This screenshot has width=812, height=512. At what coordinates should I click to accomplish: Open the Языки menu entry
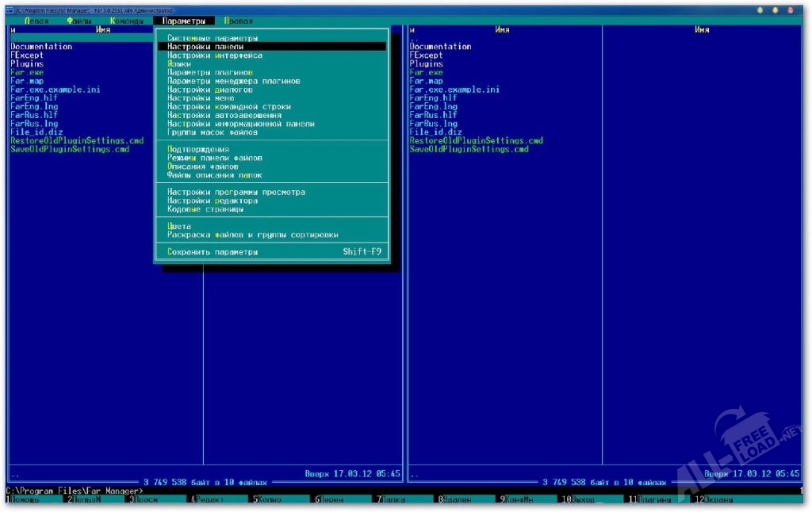click(x=179, y=64)
